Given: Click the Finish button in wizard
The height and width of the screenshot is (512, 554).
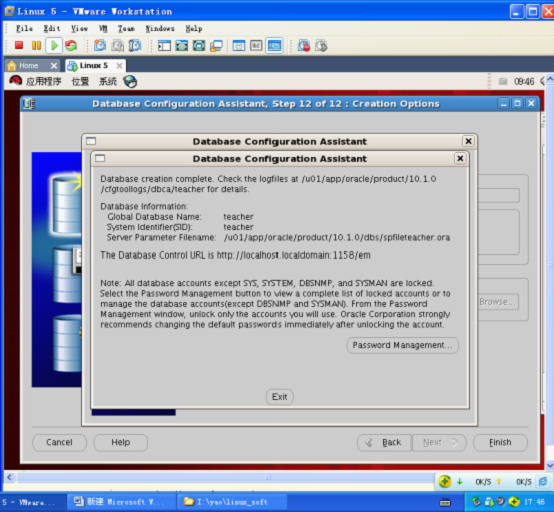Looking at the screenshot, I should (500, 442).
